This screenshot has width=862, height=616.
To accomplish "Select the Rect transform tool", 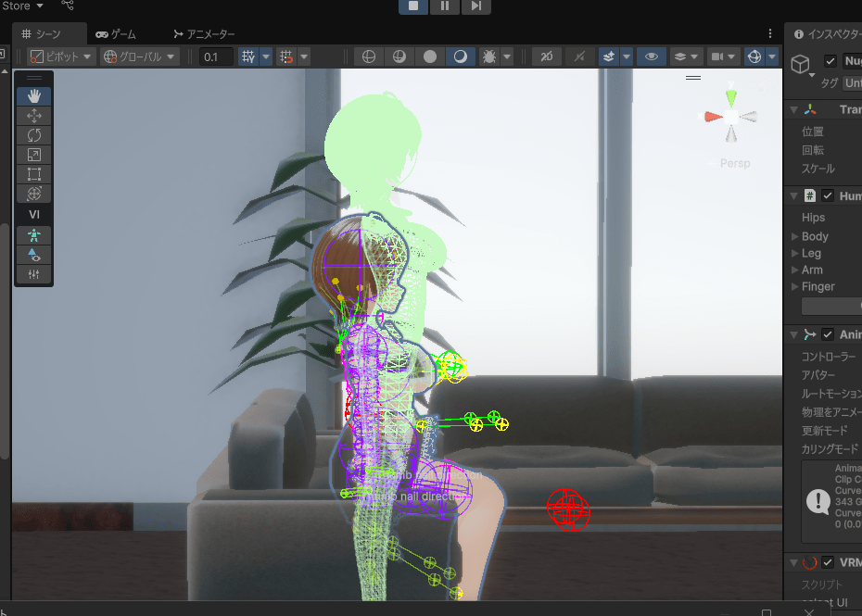I will [x=34, y=174].
